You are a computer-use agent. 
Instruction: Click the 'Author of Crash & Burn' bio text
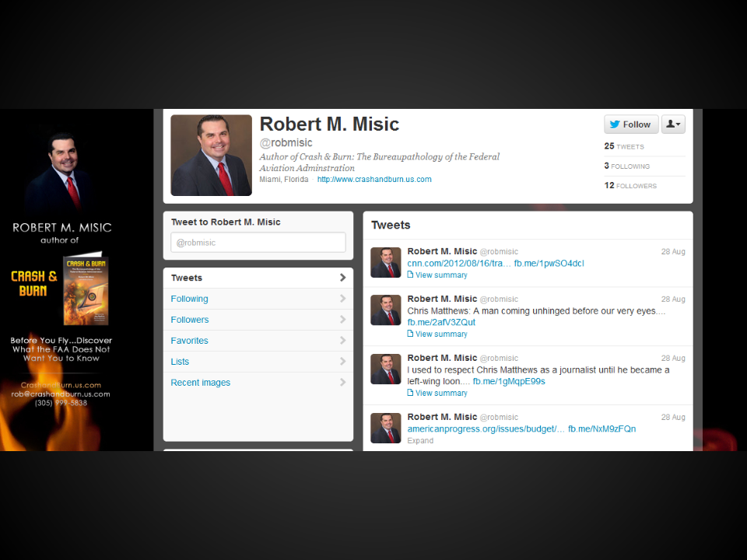(x=379, y=163)
